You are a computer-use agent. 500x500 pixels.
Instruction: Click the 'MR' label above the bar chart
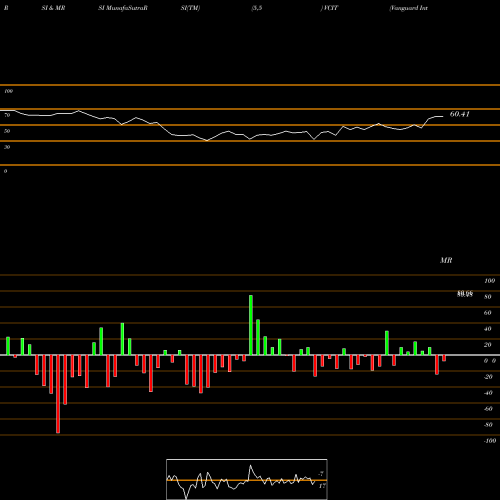coord(446,260)
